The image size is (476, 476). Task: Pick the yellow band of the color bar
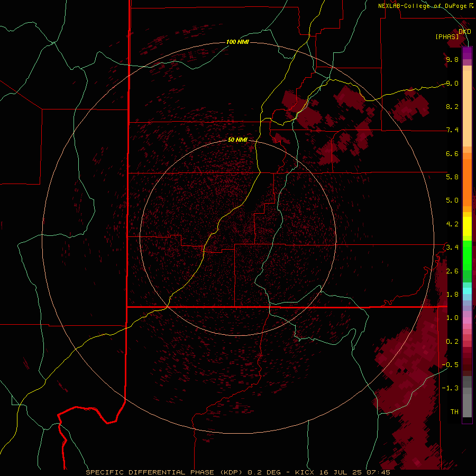(467, 226)
